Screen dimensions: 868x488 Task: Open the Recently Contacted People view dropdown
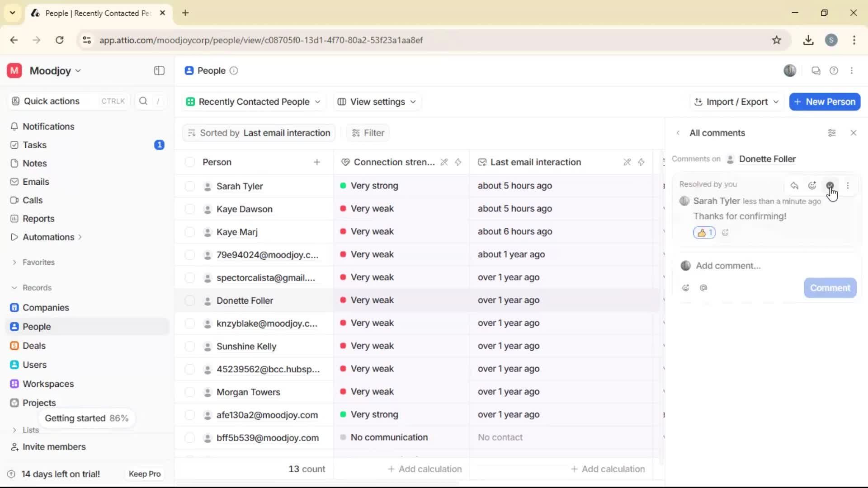click(253, 102)
